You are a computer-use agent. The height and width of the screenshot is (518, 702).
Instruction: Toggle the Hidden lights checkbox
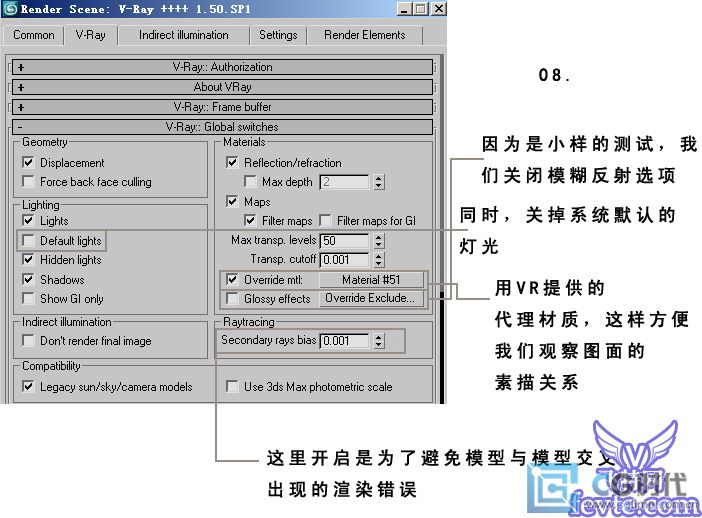coord(28,260)
